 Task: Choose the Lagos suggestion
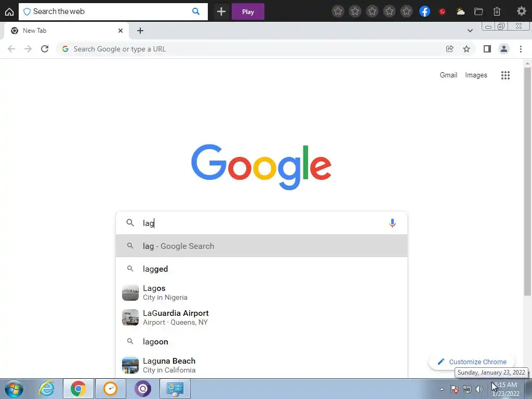[x=262, y=292]
